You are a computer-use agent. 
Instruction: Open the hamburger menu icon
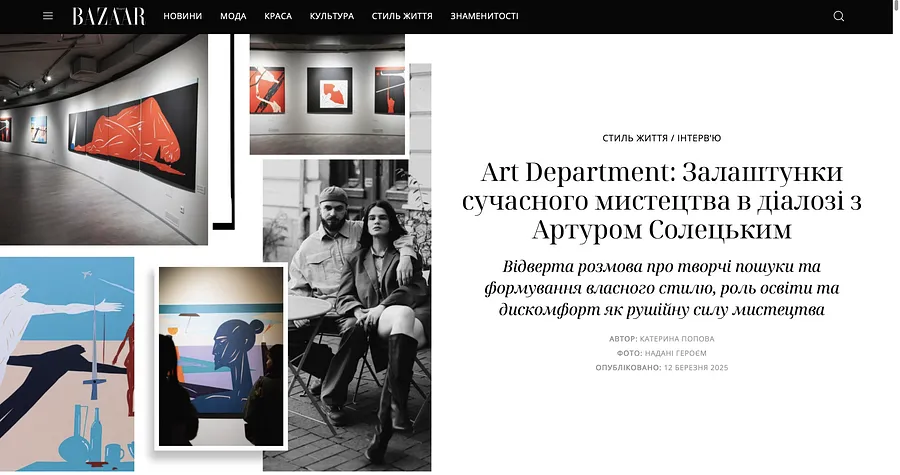[48, 16]
